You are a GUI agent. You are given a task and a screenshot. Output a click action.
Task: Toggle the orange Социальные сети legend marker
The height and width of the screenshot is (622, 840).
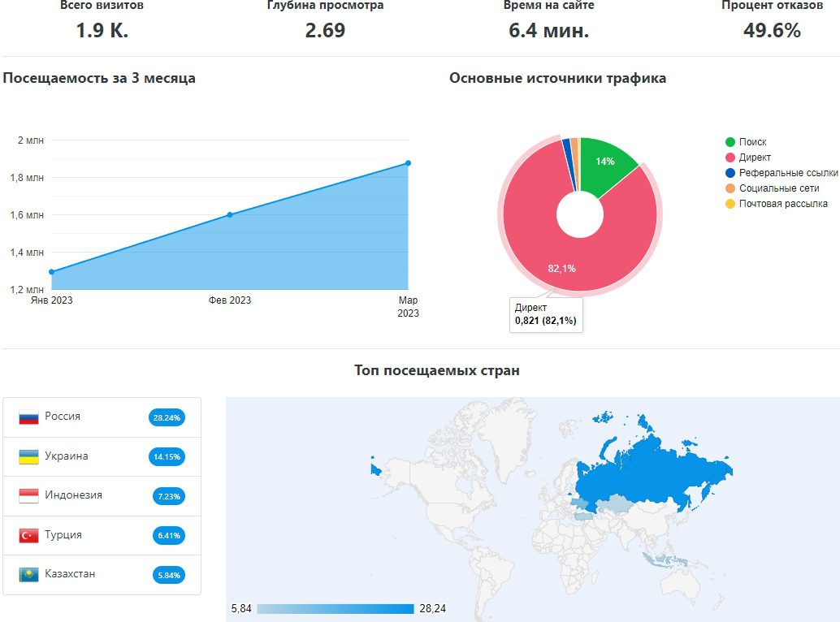[730, 188]
